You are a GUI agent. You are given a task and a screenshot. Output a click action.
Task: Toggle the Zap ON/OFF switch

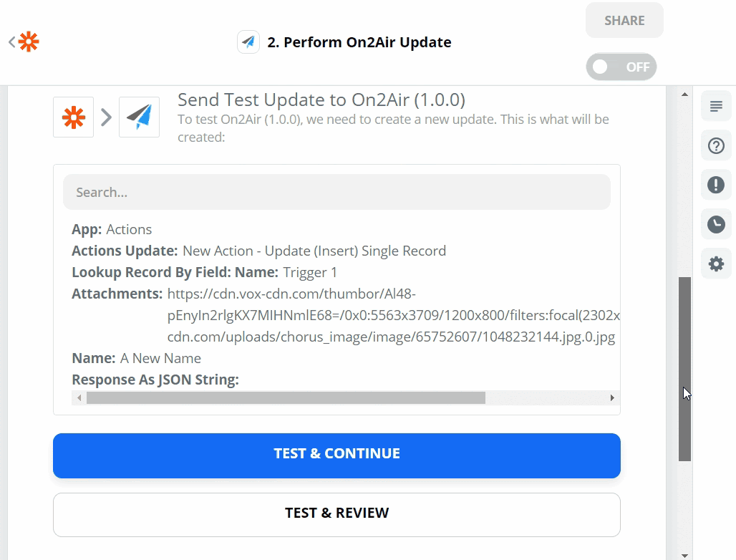coord(621,67)
